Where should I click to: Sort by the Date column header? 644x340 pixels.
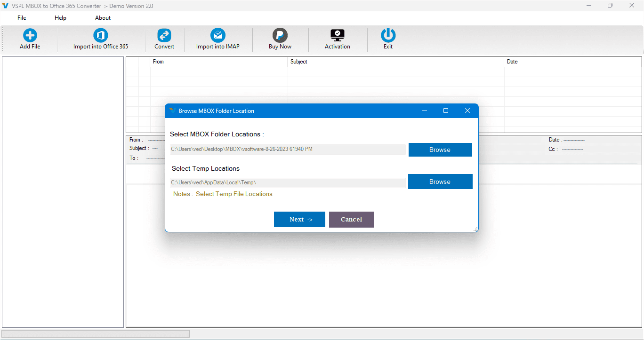573,62
